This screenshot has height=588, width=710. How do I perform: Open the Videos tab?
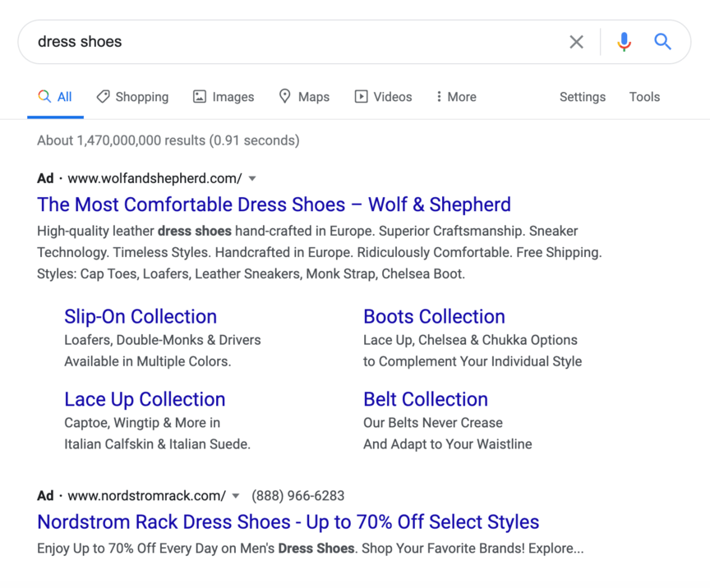point(383,97)
